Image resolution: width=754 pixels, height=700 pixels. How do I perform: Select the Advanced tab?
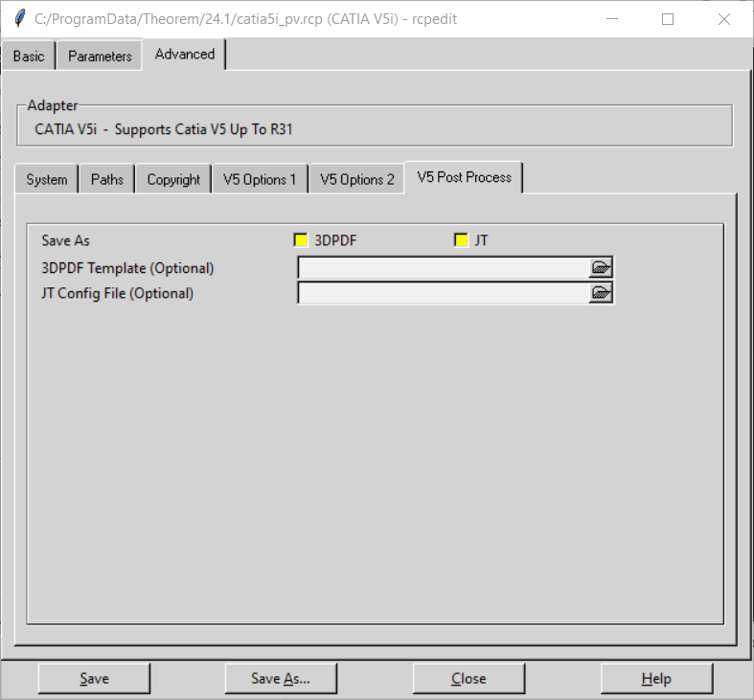(185, 55)
